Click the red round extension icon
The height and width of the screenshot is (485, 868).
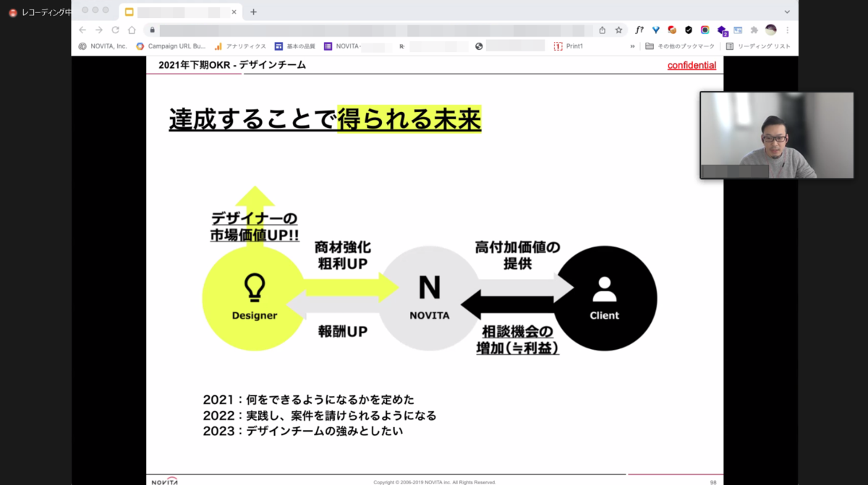672,30
